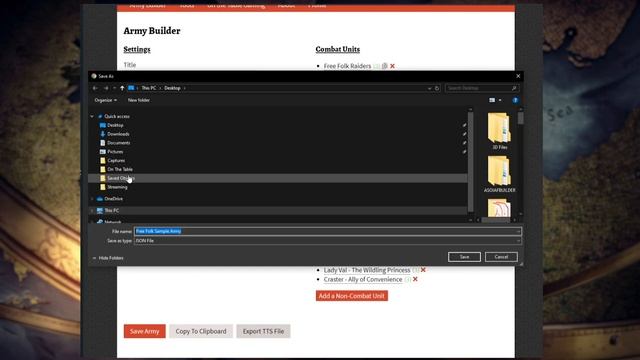
Task: Expand the OneDrive tree node
Action: pyautogui.click(x=92, y=199)
